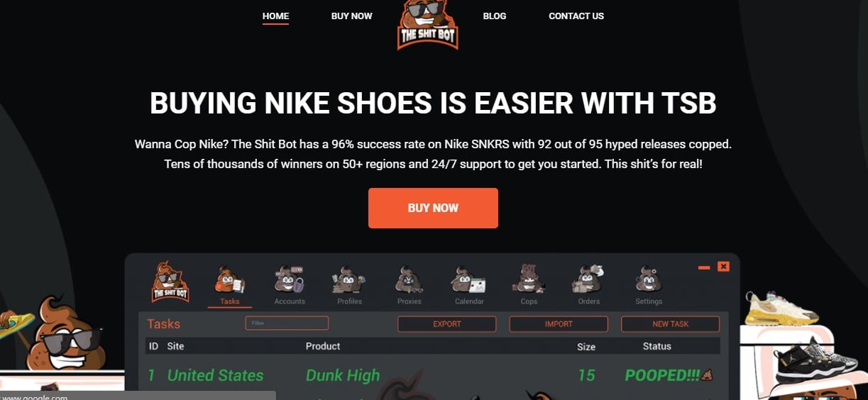Screen dimensions: 868x400
Task: Focus the tasks Filter input field
Action: (287, 323)
